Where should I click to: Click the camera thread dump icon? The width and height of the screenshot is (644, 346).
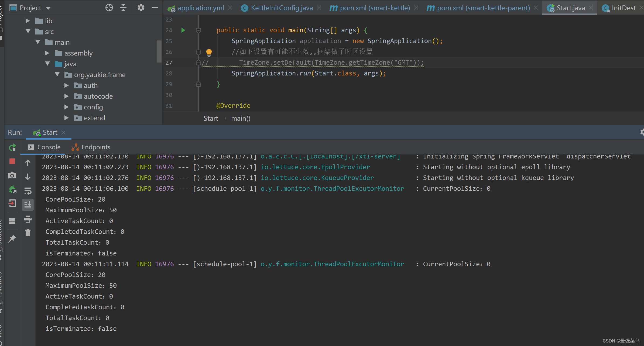tap(12, 175)
